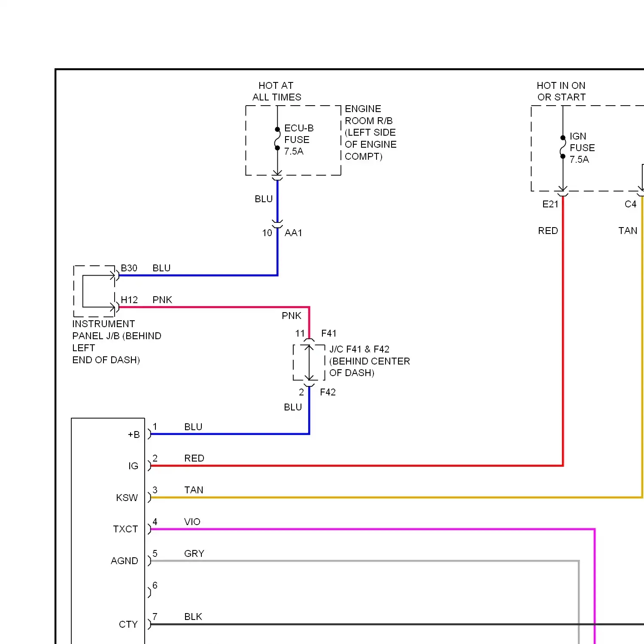Select INSTRUMENT PANEL J/B description text
Screen dimensions: 644x644
117,342
